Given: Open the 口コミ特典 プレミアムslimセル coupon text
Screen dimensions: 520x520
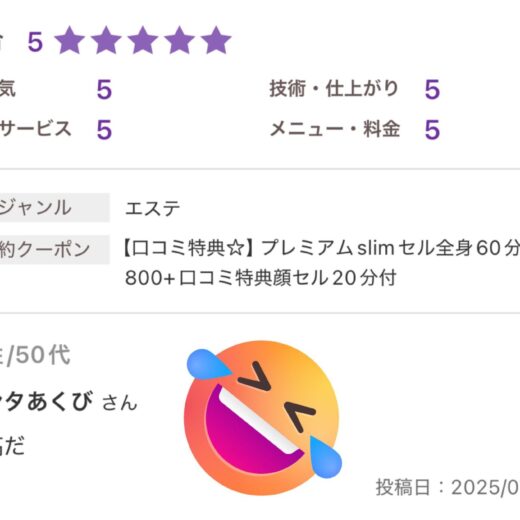Looking at the screenshot, I should pyautogui.click(x=322, y=248).
